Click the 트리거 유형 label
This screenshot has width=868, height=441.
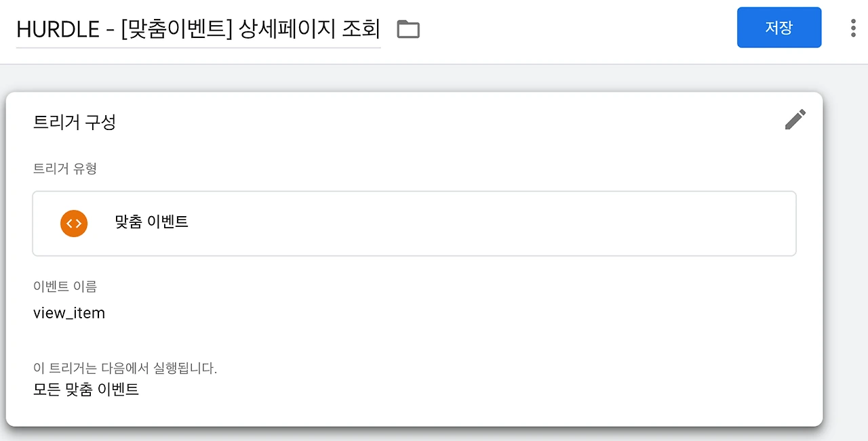[x=65, y=169]
